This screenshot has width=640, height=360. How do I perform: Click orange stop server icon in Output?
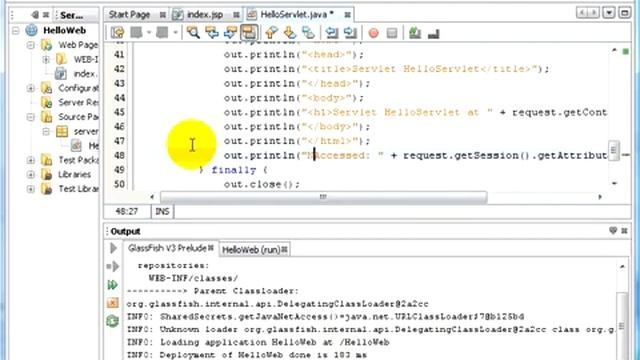113,303
